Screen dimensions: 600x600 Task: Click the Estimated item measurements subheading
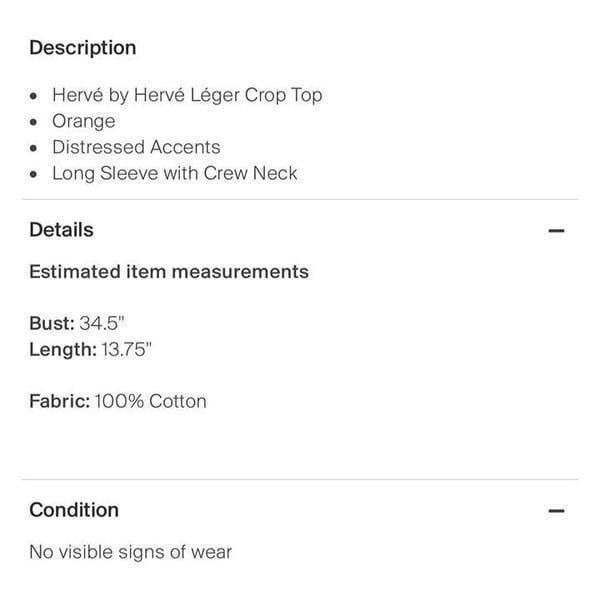click(x=169, y=272)
